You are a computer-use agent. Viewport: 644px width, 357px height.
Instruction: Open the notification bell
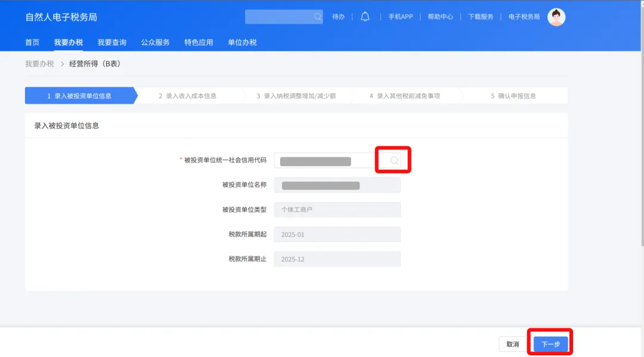(365, 17)
